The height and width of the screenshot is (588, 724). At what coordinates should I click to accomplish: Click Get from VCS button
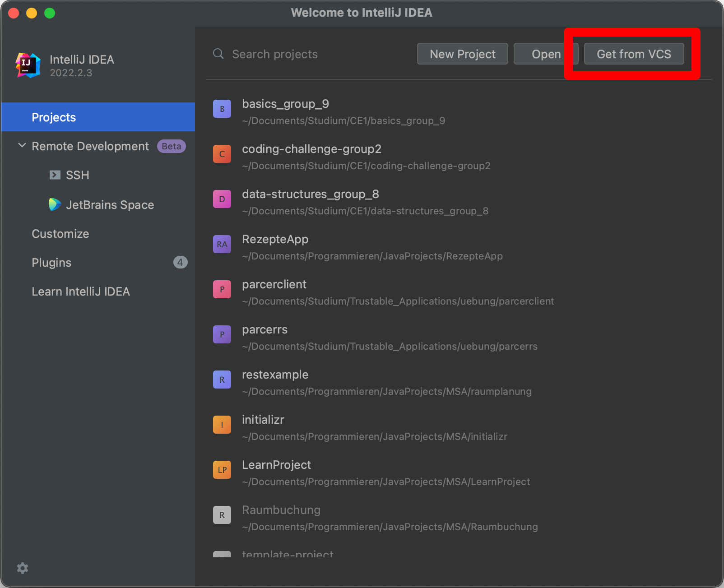click(x=634, y=54)
